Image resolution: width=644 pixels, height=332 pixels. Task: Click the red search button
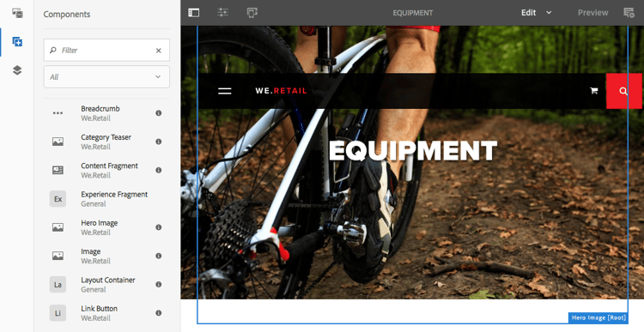point(623,91)
